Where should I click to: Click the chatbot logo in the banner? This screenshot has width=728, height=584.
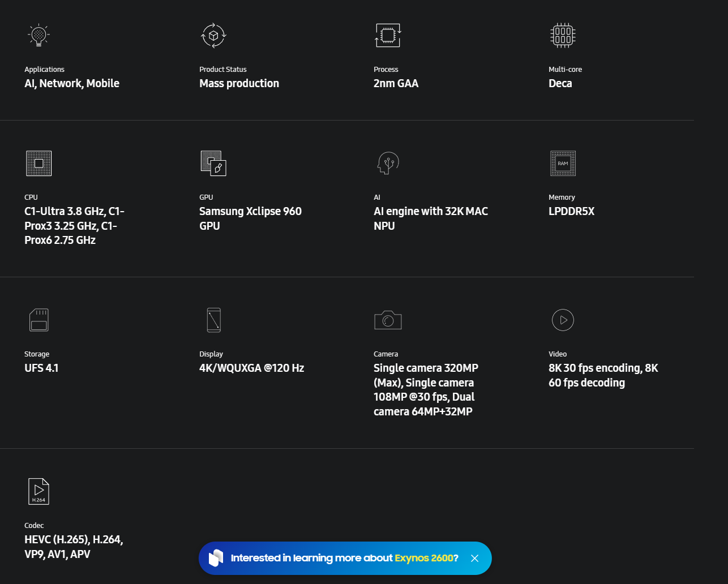point(216,559)
